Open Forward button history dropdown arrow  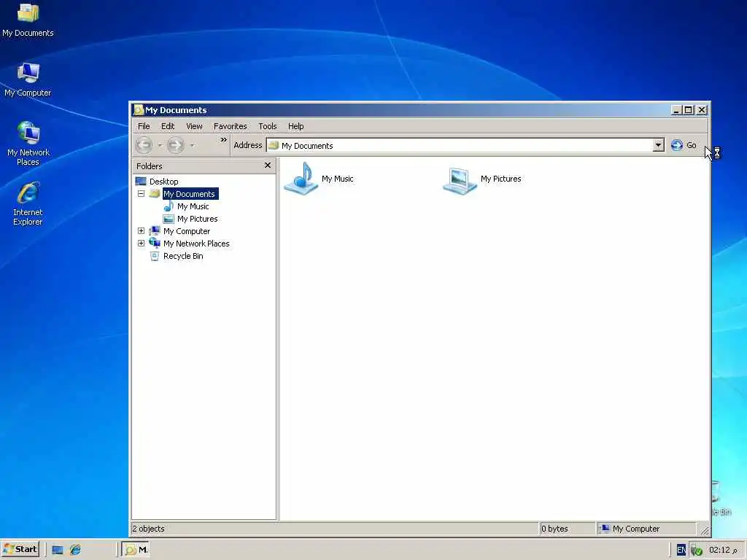[192, 145]
